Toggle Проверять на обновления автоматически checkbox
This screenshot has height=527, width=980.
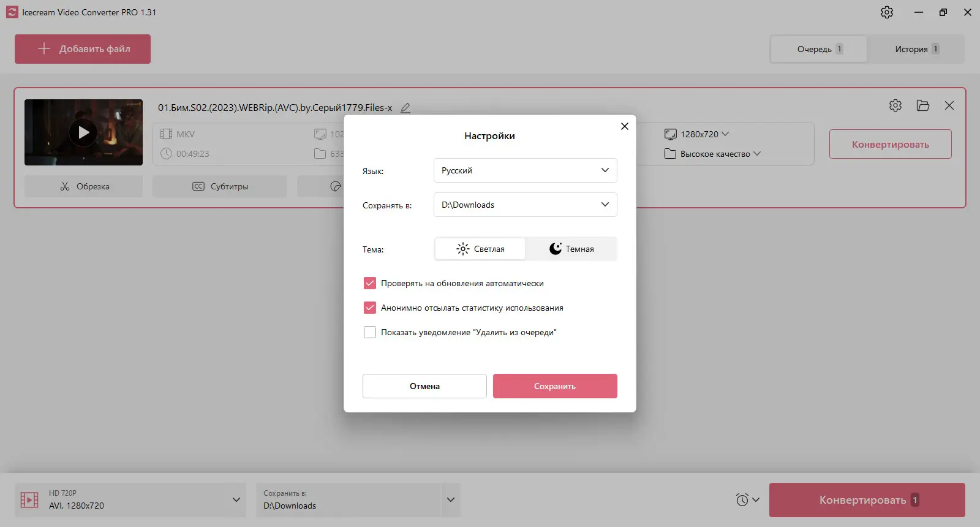370,283
